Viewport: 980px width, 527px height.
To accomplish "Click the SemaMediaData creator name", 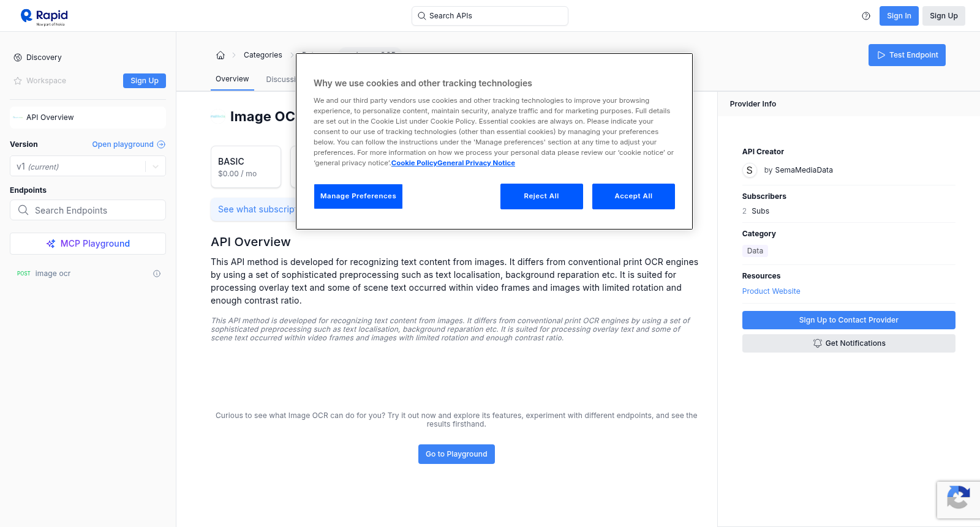I will click(804, 170).
